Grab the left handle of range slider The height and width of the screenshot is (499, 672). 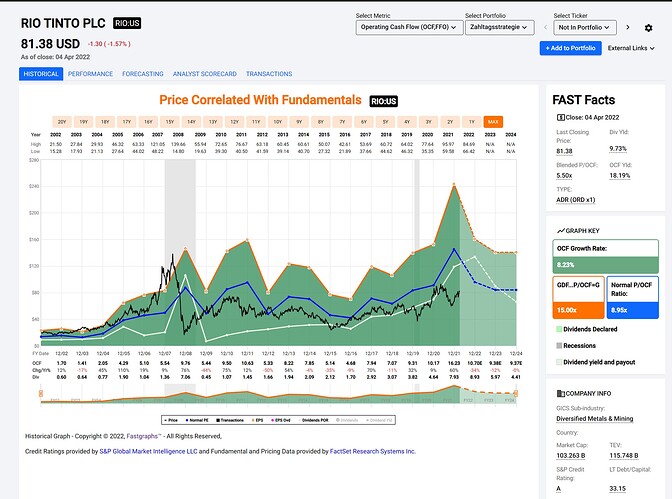pyautogui.click(x=41, y=393)
